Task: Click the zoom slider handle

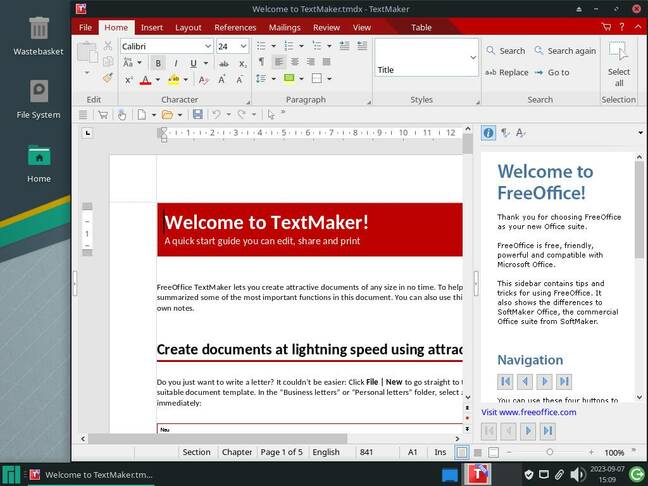Action: [x=550, y=452]
